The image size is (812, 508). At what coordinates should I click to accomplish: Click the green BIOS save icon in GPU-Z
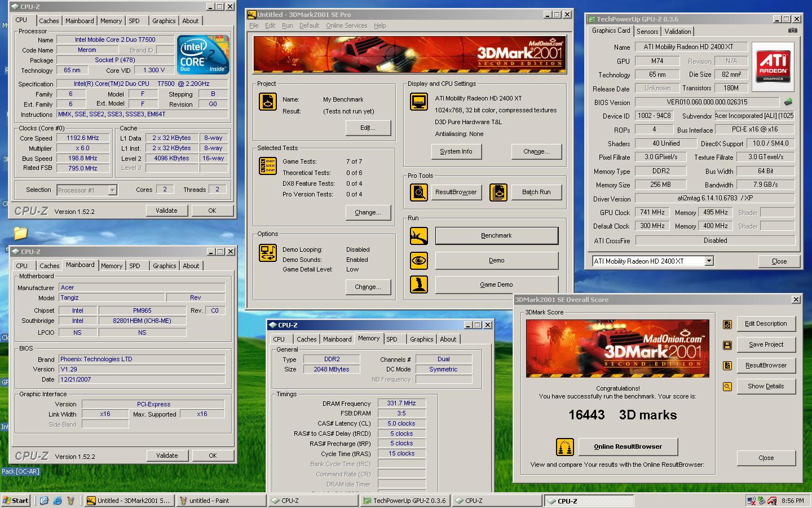pos(788,102)
